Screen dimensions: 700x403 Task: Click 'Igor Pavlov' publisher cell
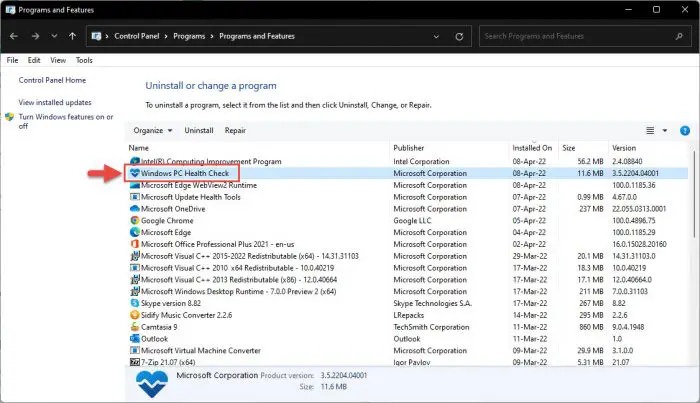[x=412, y=362]
